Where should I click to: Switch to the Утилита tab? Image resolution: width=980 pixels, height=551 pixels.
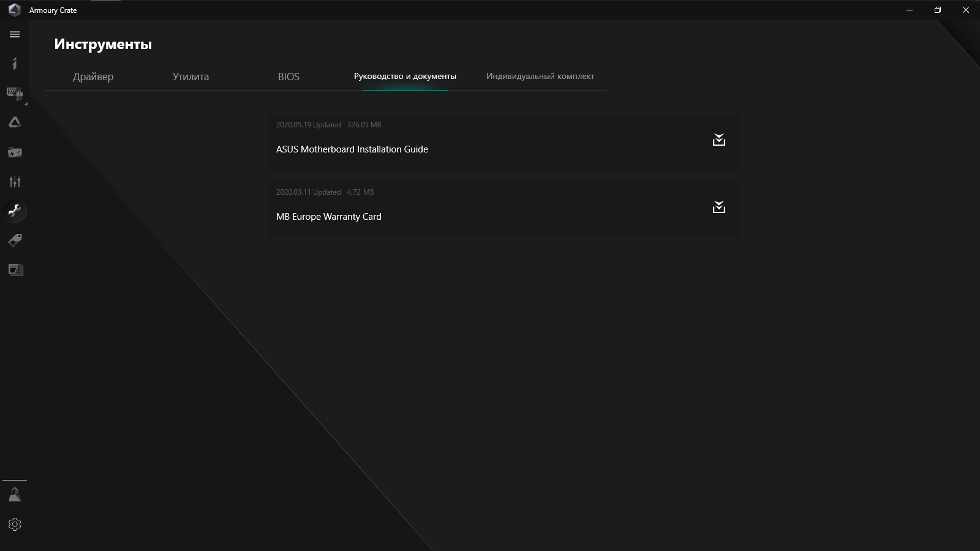point(190,77)
